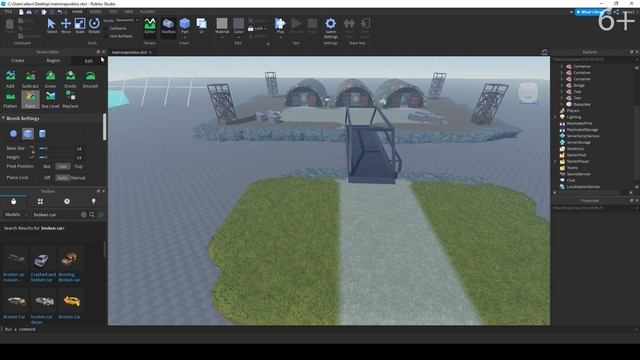Open the Mode Geometric dropdown

127,20
